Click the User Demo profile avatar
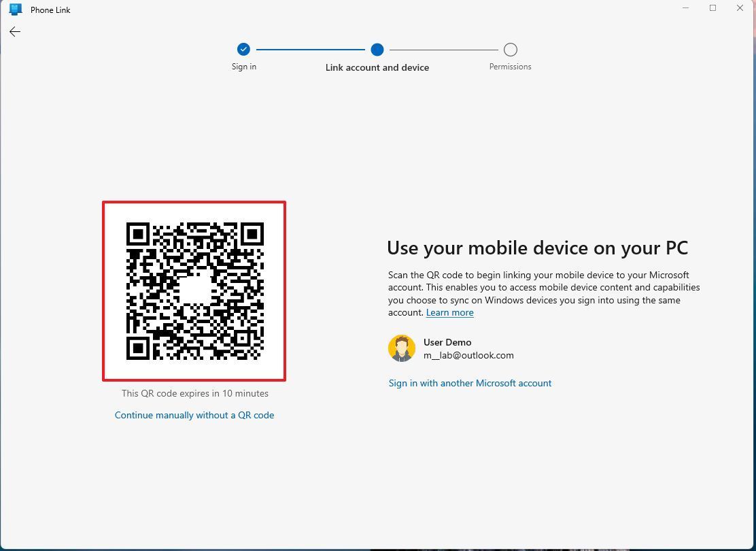Viewport: 756px width, 551px height. tap(402, 348)
